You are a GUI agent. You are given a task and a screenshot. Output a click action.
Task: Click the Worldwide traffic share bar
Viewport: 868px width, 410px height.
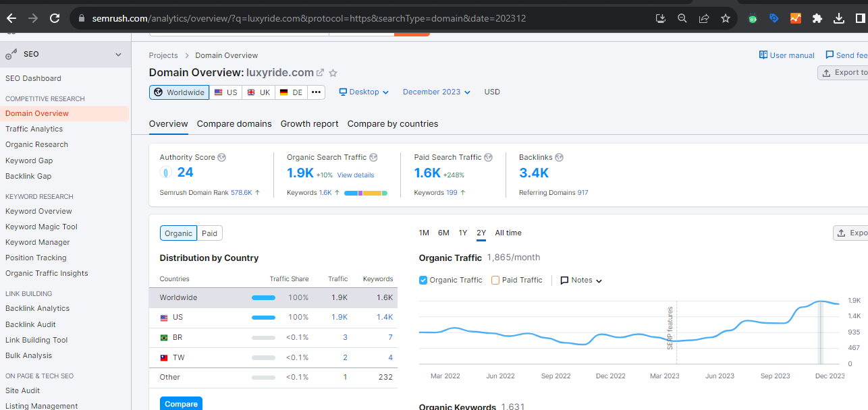click(x=263, y=297)
